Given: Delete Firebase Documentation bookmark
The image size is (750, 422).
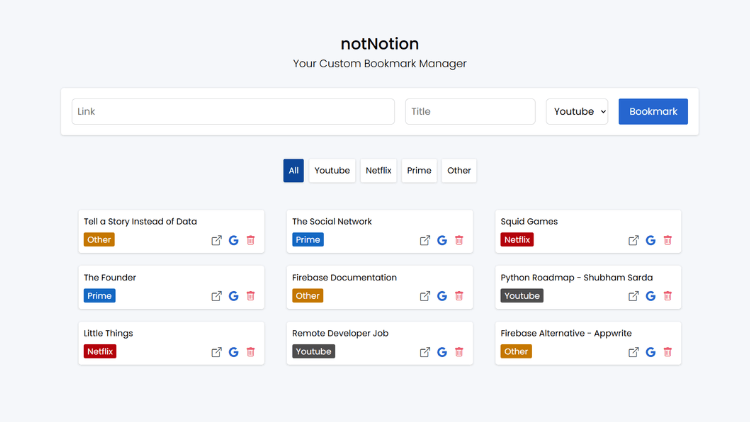Looking at the screenshot, I should [459, 296].
